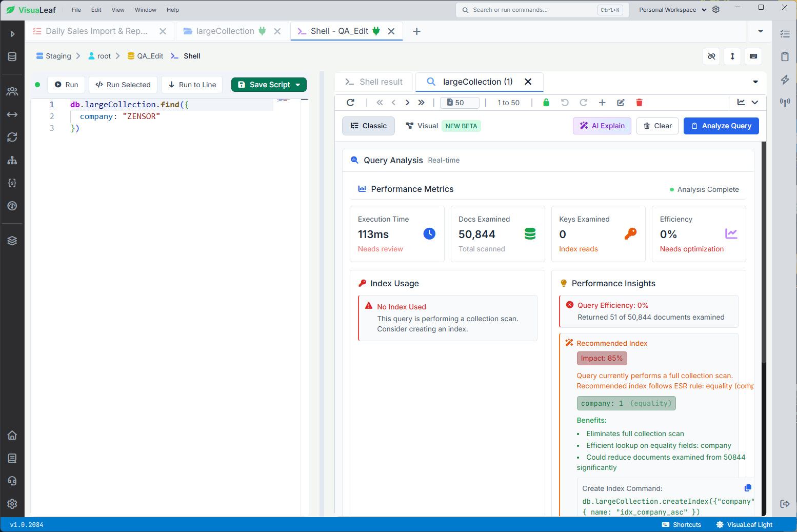Expand the left sidebar arrow
The width and height of the screenshot is (797, 532).
point(12,34)
